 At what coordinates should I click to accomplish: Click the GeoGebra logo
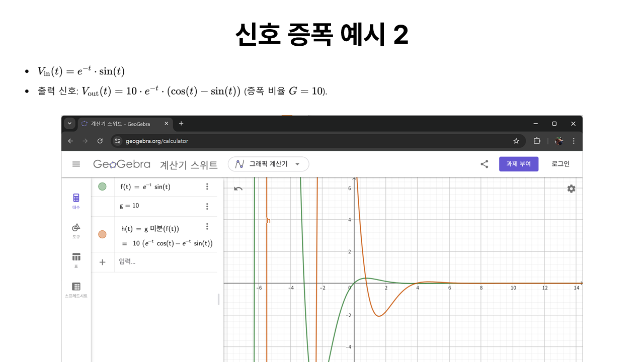click(121, 164)
